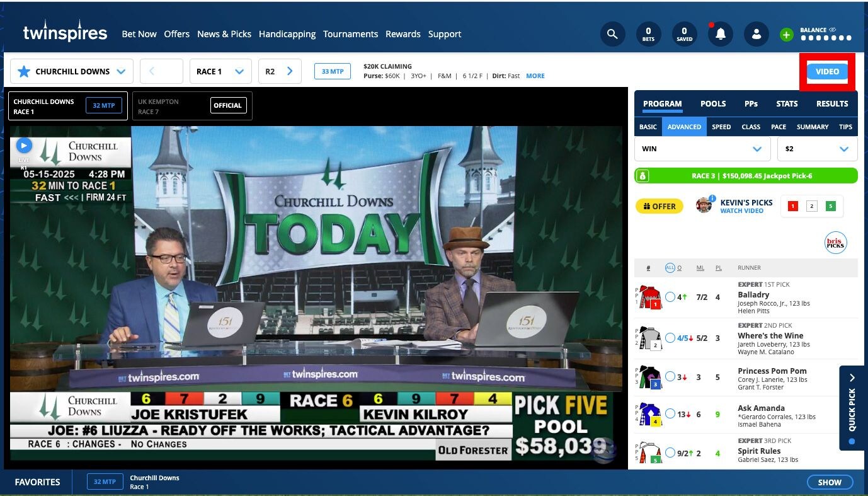Viewport: 868px width, 496px height.
Task: Select the Ask Amanda runner circle
Action: tap(670, 414)
